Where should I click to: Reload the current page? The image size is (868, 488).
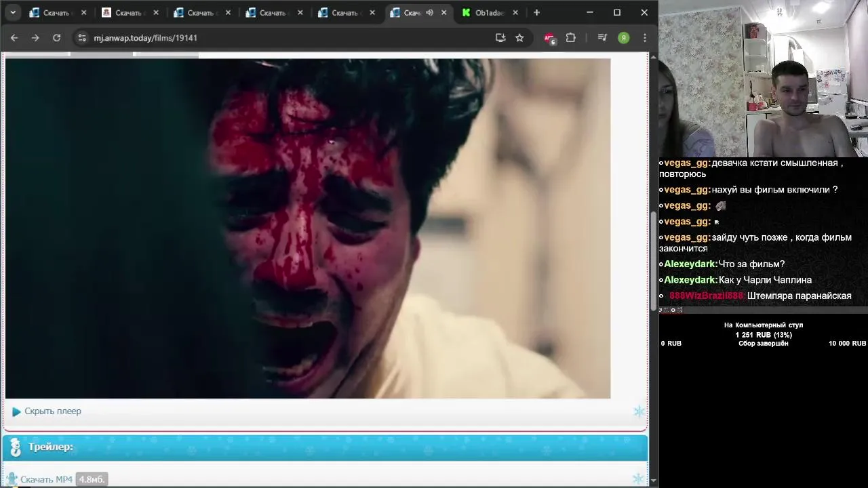point(57,38)
